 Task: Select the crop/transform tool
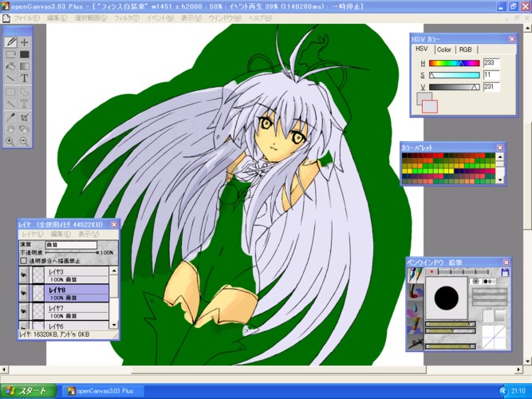[x=25, y=117]
